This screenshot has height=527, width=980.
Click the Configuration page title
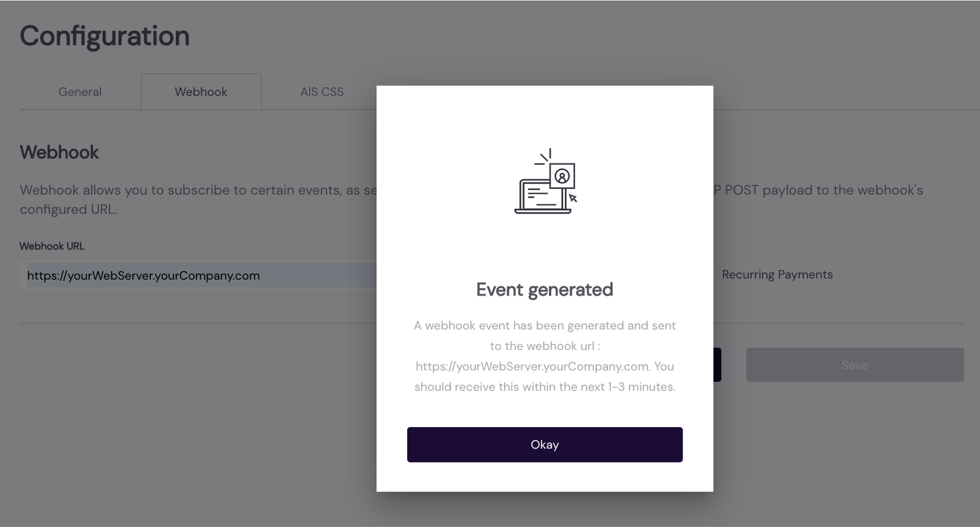click(x=105, y=36)
